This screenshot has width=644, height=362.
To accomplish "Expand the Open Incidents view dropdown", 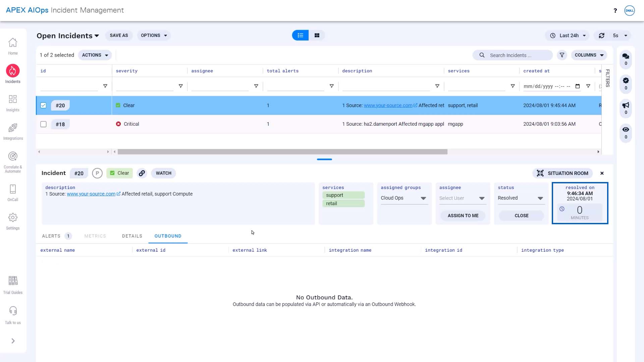I will 68,36.
